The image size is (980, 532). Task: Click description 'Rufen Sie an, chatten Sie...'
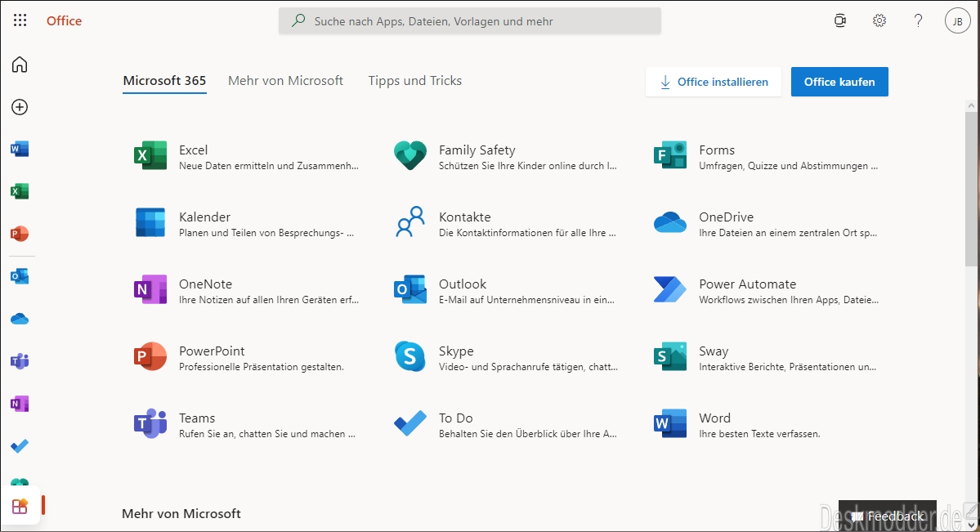[x=267, y=434]
